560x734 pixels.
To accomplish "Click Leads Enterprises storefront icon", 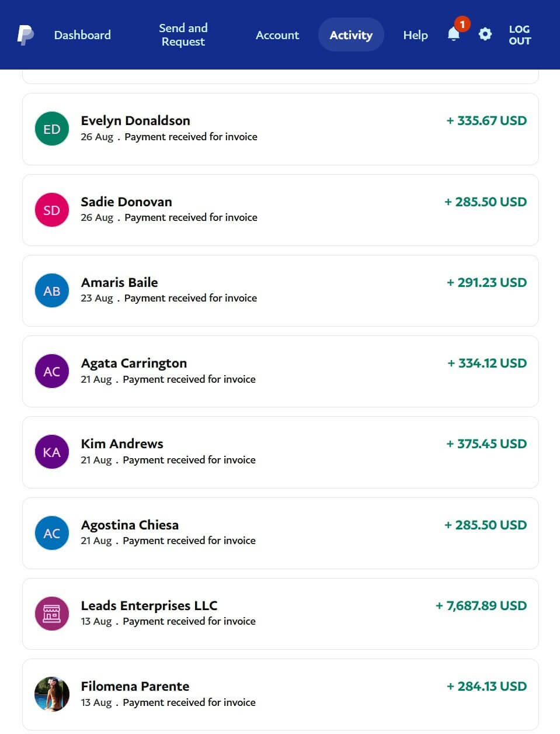I will (x=52, y=614).
